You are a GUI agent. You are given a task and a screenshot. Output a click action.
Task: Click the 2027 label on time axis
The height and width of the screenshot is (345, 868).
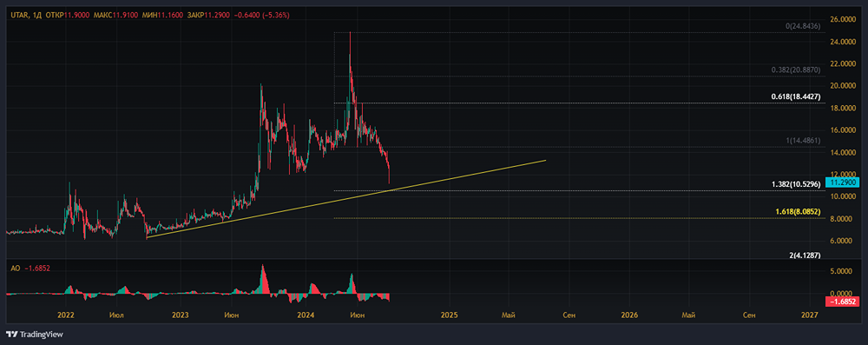pos(809,315)
